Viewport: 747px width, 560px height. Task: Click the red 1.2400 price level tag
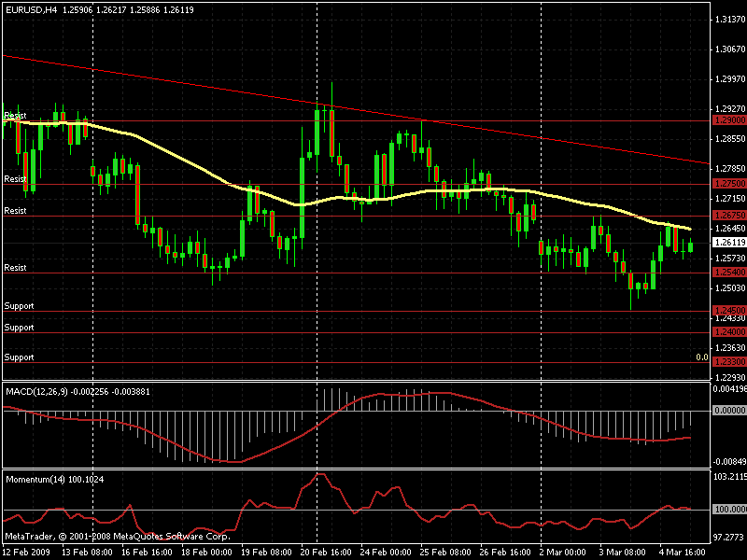pos(728,331)
